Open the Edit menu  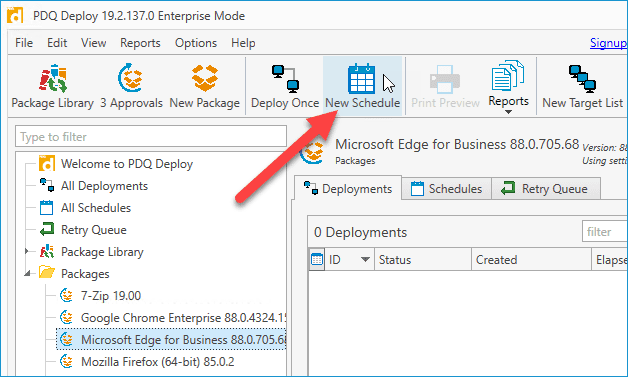(x=57, y=42)
